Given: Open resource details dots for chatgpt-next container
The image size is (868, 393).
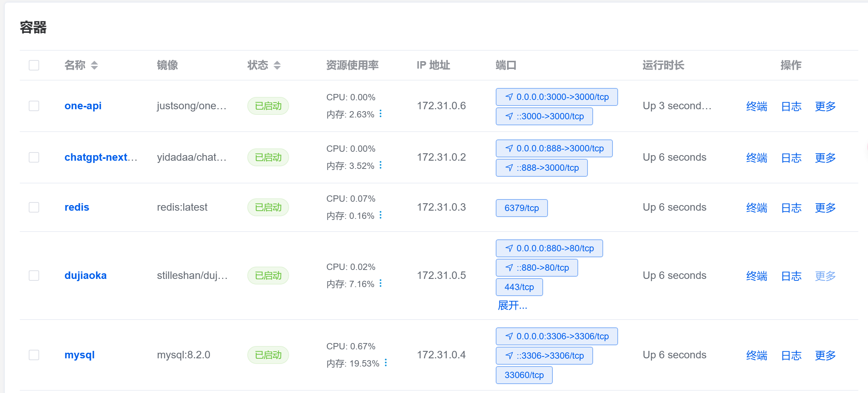Looking at the screenshot, I should pyautogui.click(x=380, y=165).
